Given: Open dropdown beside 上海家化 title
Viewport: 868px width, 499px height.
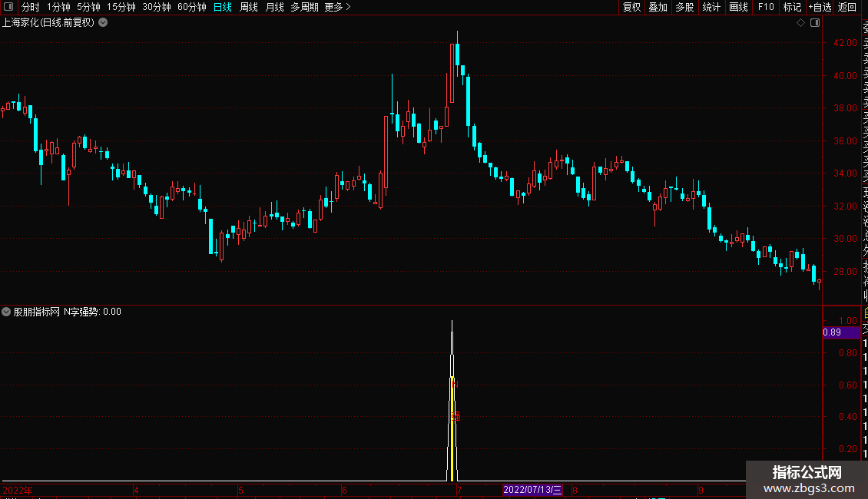Looking at the screenshot, I should pos(103,23).
